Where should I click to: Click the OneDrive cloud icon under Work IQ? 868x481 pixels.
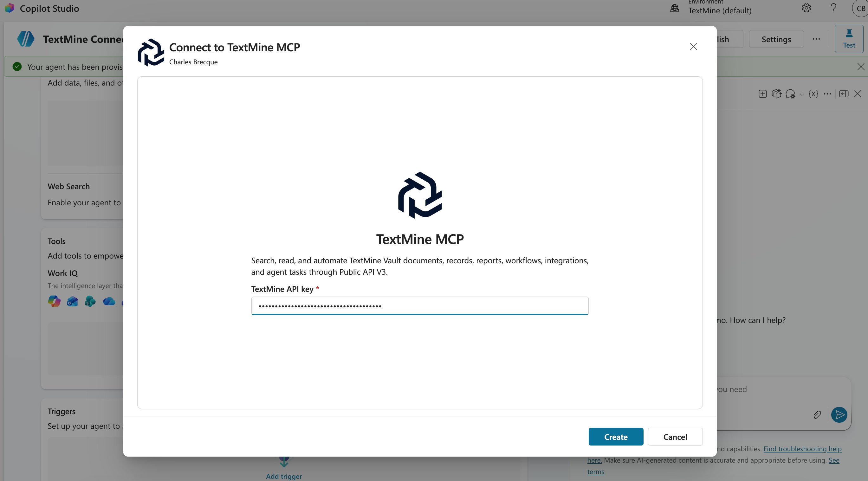(109, 301)
